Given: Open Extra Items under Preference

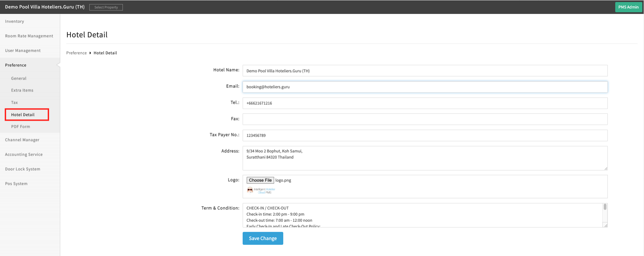Looking at the screenshot, I should coord(22,90).
